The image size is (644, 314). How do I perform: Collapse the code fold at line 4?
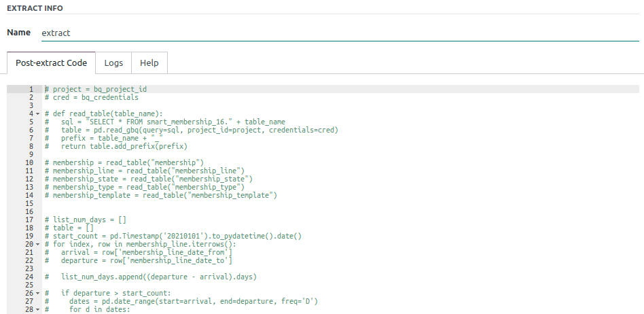[37, 114]
